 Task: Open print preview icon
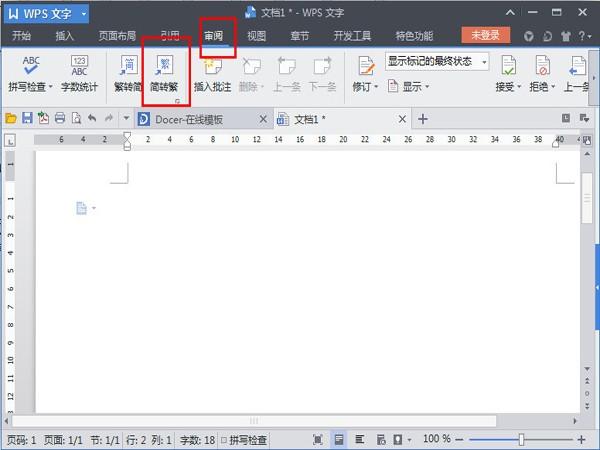click(76, 118)
